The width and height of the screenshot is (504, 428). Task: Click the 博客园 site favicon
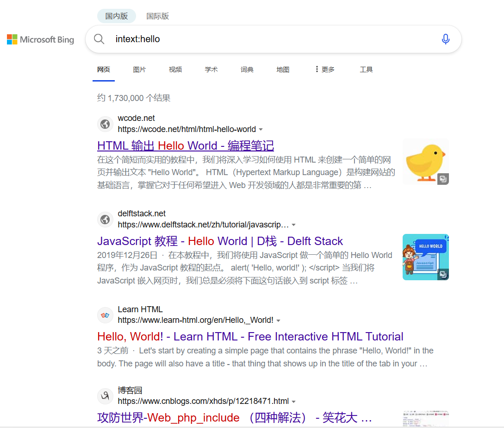(105, 396)
